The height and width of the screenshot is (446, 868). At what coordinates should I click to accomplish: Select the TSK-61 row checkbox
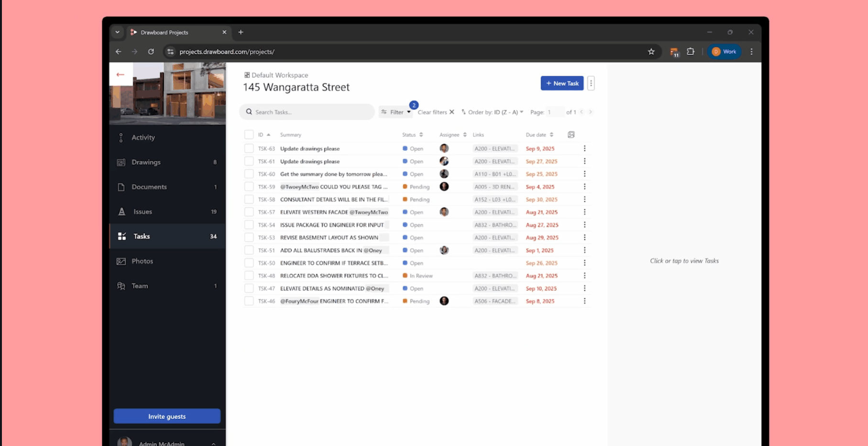point(249,161)
